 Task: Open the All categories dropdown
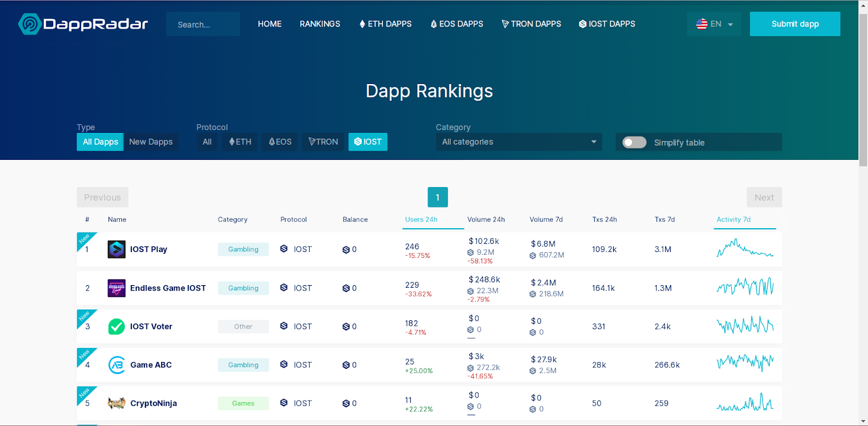coord(519,142)
